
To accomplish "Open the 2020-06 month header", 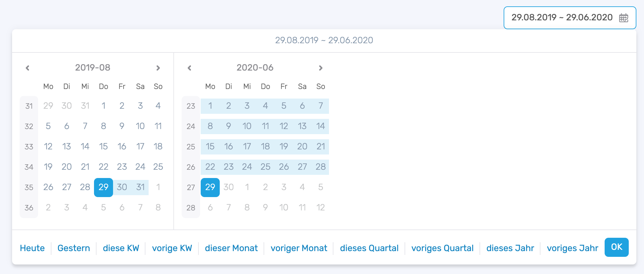I will pos(255,67).
